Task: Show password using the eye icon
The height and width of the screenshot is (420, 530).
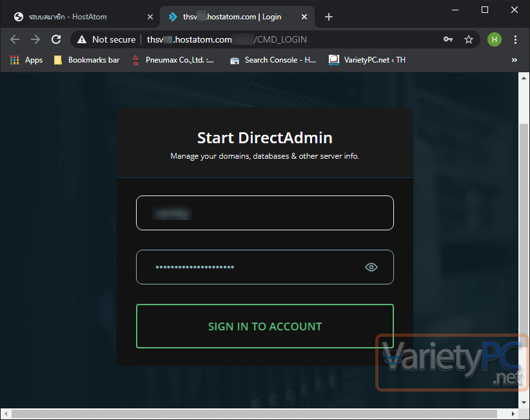Action: click(371, 267)
